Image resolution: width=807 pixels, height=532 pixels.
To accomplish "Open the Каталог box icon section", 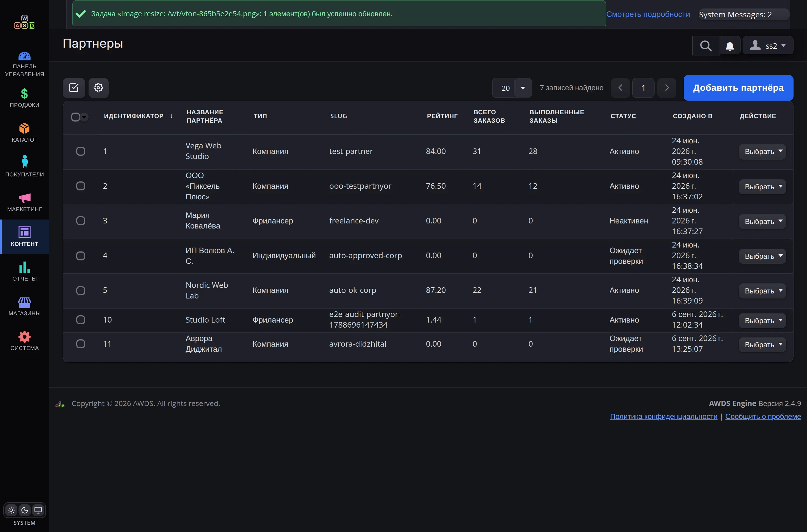I will pyautogui.click(x=24, y=133).
